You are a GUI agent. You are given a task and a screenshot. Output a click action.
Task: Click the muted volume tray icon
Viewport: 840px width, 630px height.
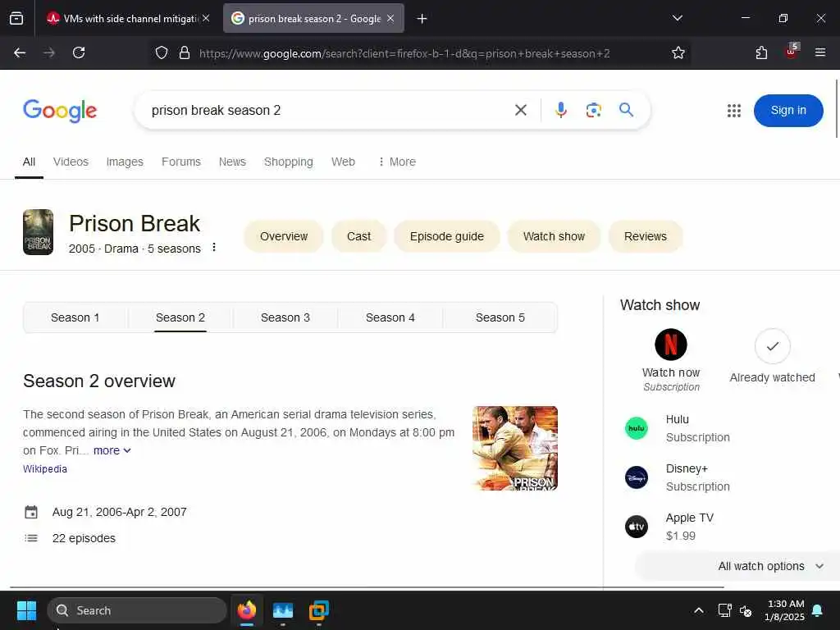pyautogui.click(x=746, y=610)
